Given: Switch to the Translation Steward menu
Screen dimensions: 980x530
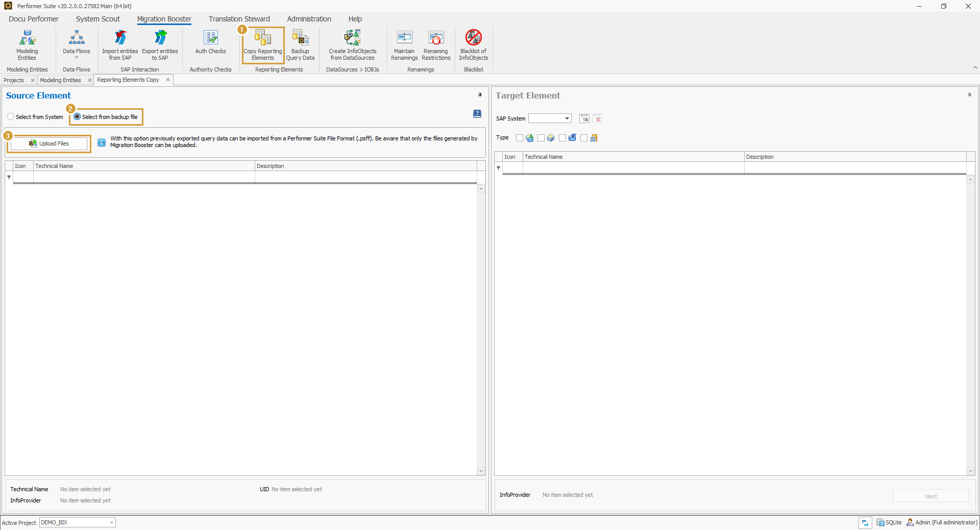Looking at the screenshot, I should coord(239,19).
